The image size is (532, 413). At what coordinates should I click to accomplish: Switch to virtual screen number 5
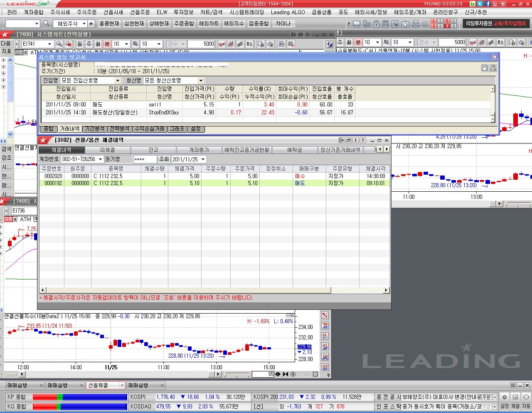tap(447, 21)
